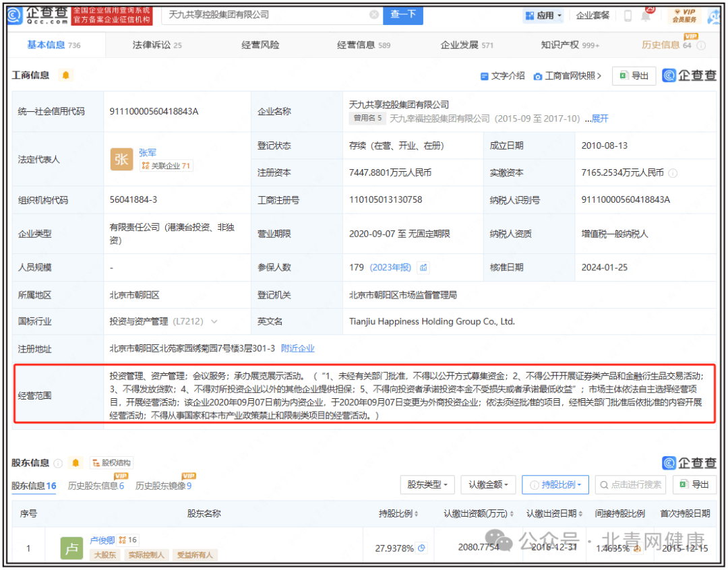The image size is (728, 570).
Task: Switch to the 经营风险 tab
Action: click(x=260, y=45)
